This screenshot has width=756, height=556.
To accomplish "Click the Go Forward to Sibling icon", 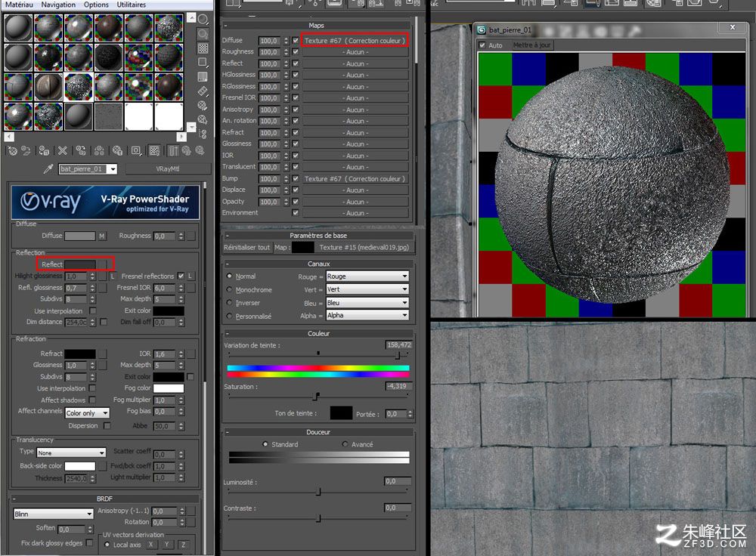I will (x=200, y=151).
